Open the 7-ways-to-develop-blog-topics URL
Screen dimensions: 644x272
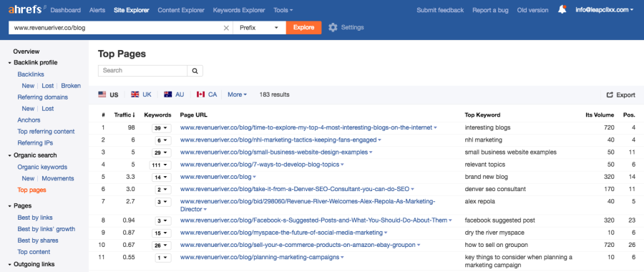pyautogui.click(x=260, y=165)
